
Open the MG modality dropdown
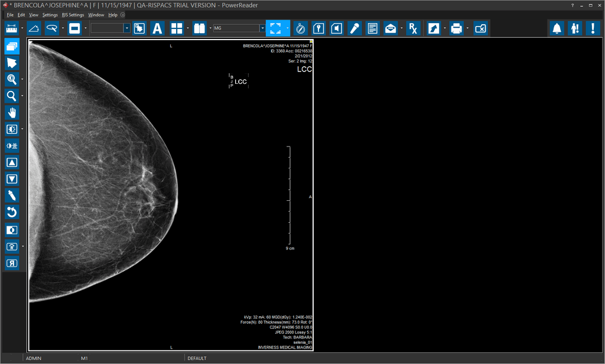coord(262,28)
